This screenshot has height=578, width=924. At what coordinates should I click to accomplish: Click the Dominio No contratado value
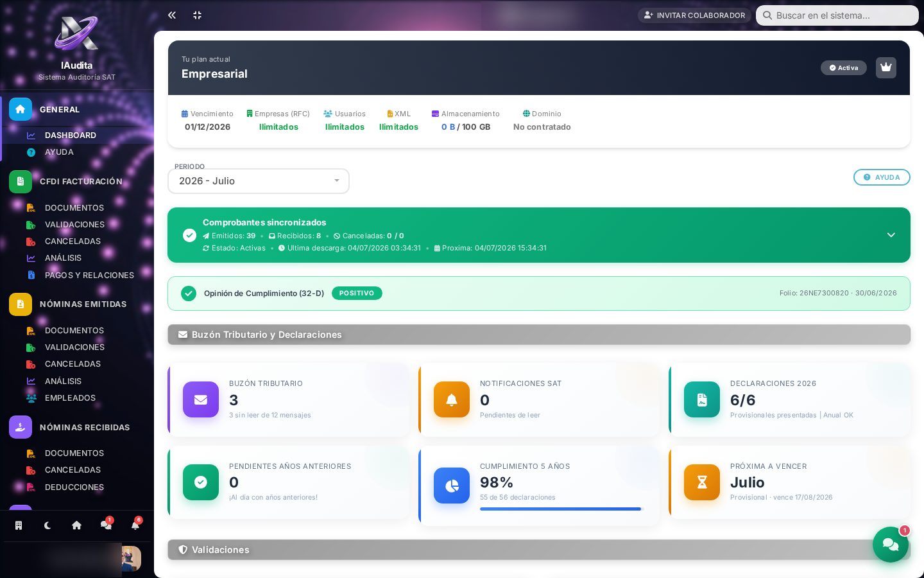point(542,127)
